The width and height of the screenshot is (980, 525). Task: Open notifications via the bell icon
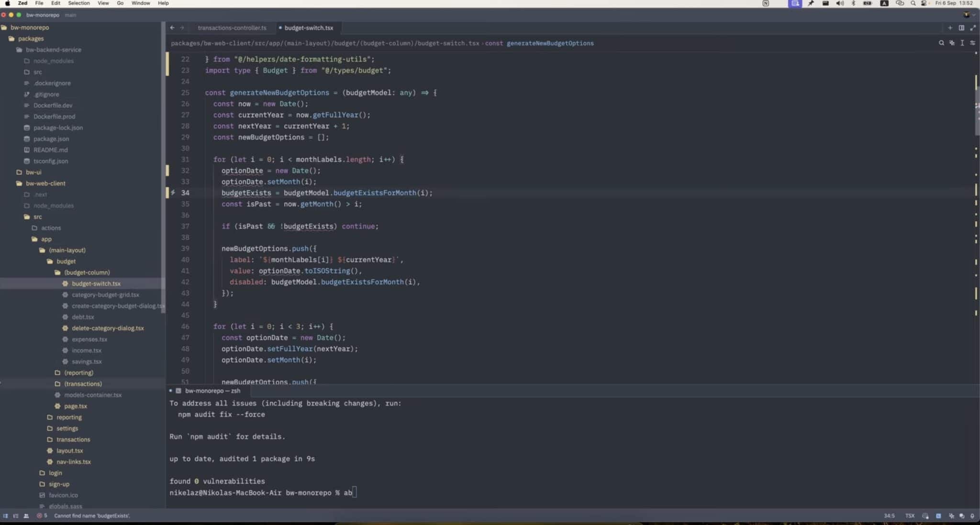click(x=973, y=516)
